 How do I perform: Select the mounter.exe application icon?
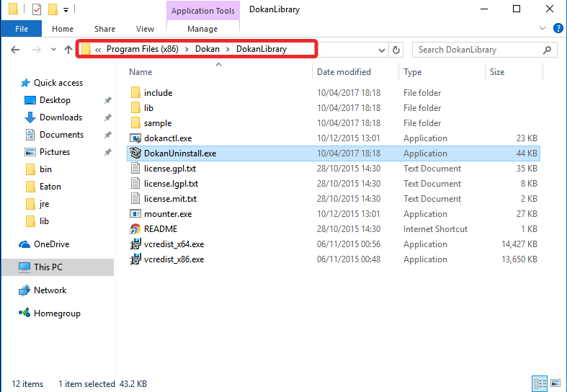click(x=135, y=214)
